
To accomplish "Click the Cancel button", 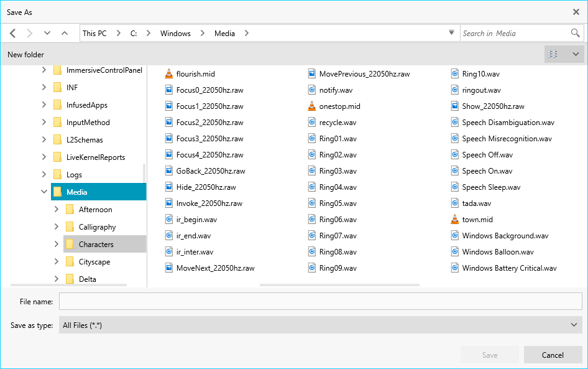I will point(553,355).
